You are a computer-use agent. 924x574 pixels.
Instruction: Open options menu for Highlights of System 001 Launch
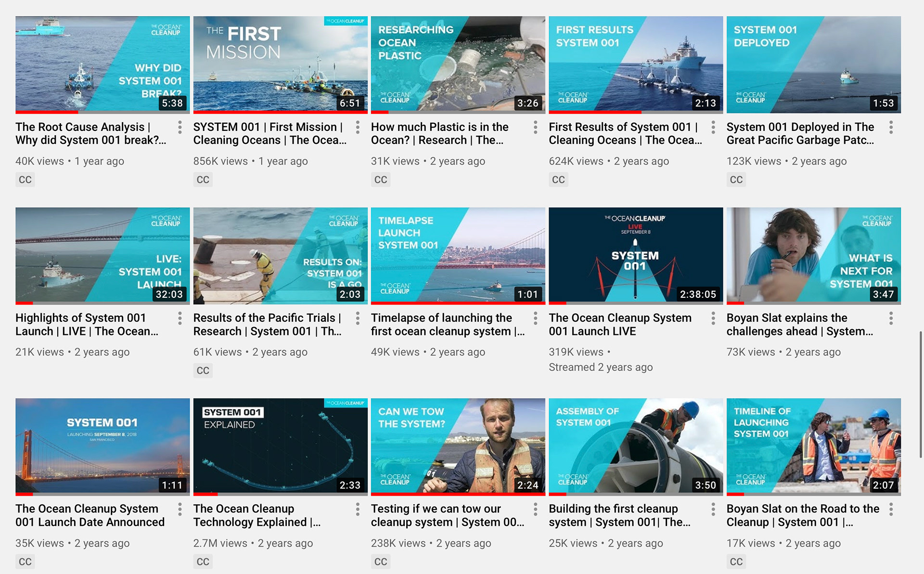(x=180, y=319)
